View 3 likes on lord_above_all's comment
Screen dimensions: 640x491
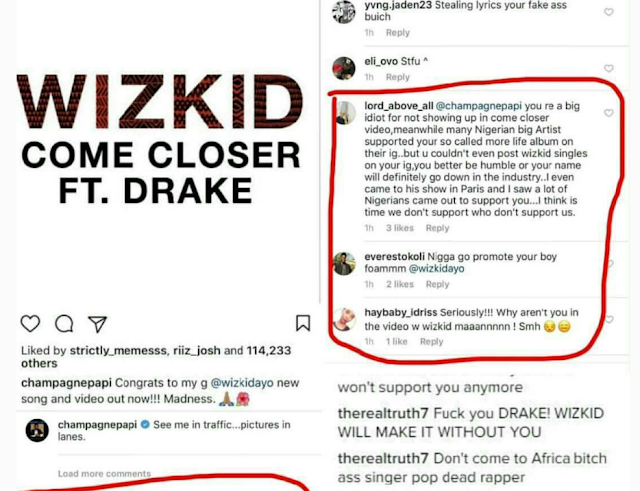tap(400, 228)
